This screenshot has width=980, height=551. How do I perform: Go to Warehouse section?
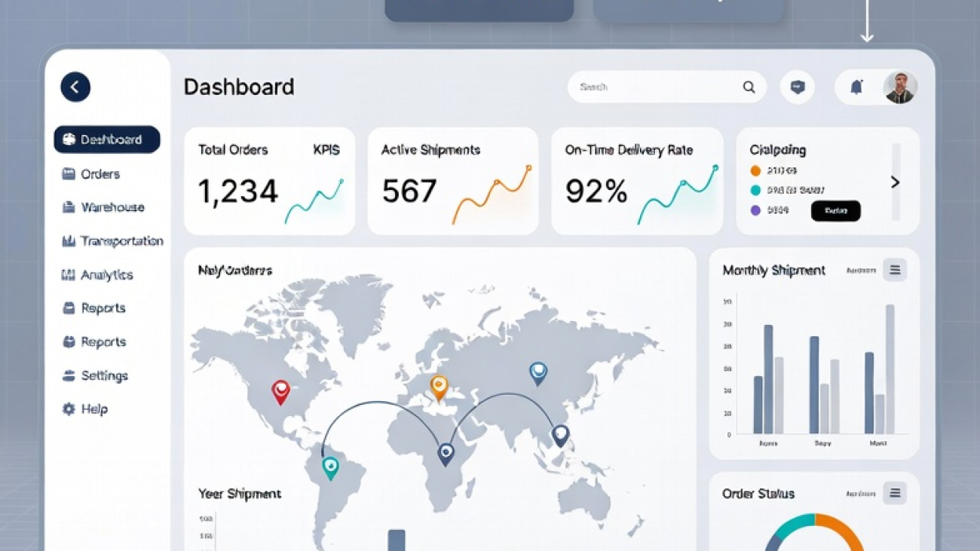point(112,207)
